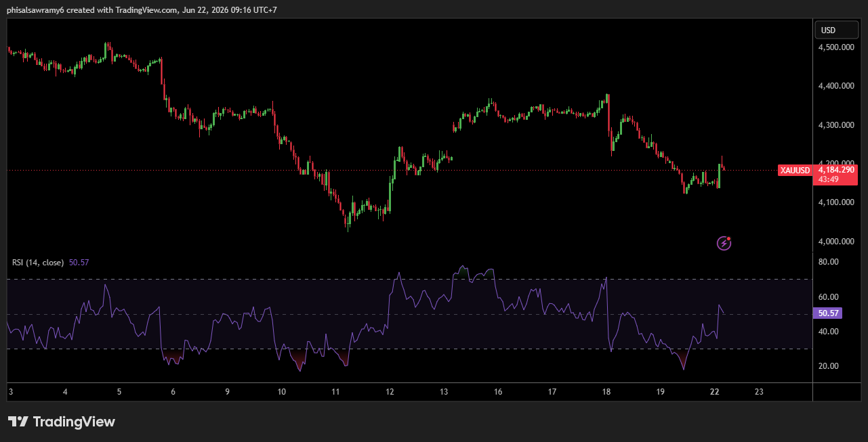Open the USD currency selector
Viewport: 868px width, 442px height.
[828, 30]
